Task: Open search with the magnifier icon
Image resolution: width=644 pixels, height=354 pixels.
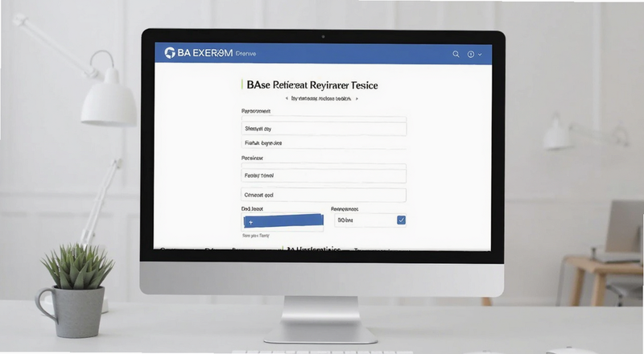Action: (x=456, y=54)
